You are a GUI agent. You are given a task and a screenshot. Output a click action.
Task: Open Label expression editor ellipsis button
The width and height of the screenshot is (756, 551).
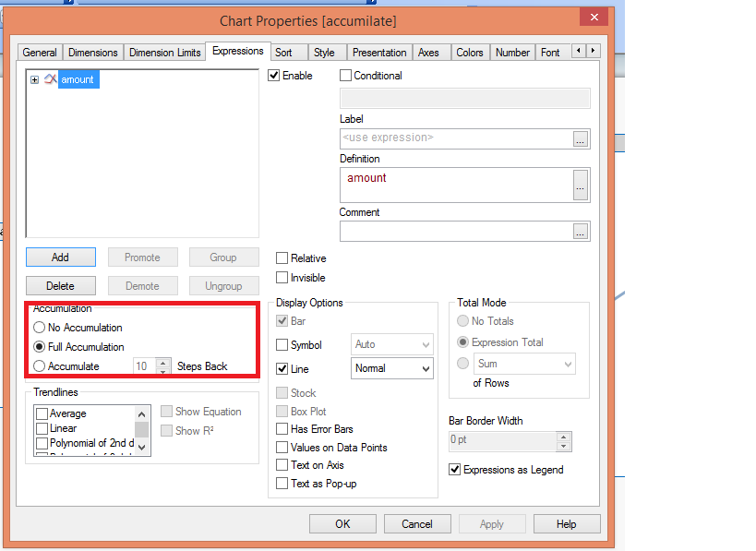pyautogui.click(x=581, y=139)
